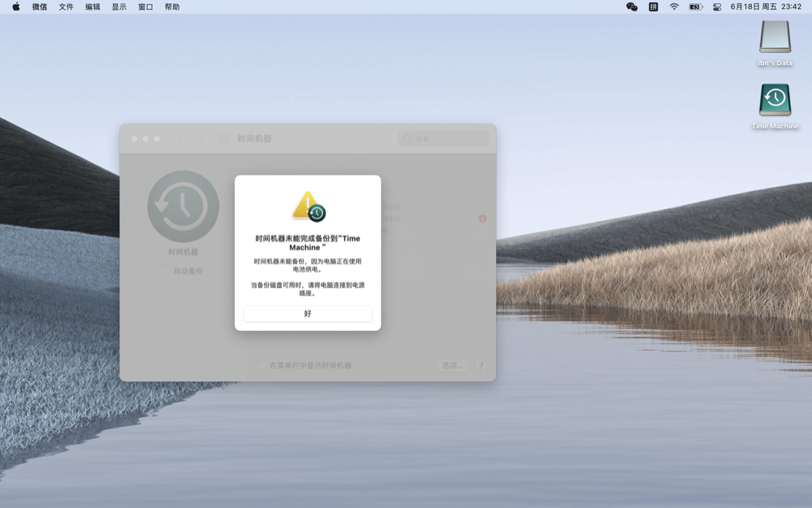The height and width of the screenshot is (508, 812).
Task: Check the battery status icon
Action: click(x=696, y=6)
